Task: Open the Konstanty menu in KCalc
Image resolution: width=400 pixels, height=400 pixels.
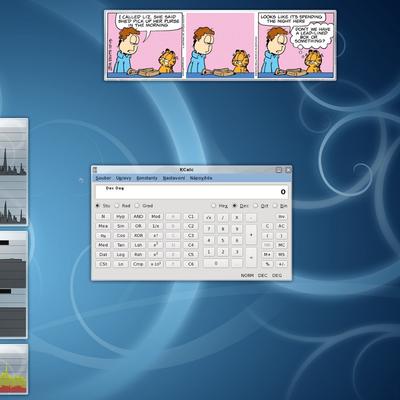Action: [x=147, y=178]
